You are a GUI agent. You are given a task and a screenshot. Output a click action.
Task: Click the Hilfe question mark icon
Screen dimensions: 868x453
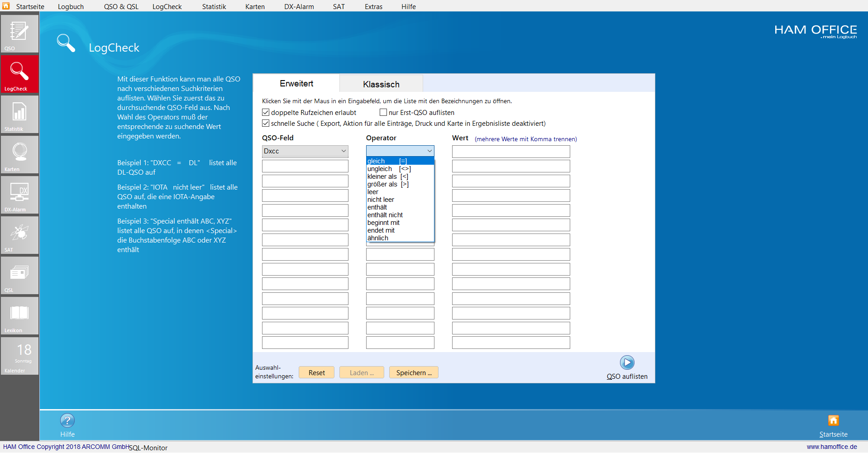point(67,420)
